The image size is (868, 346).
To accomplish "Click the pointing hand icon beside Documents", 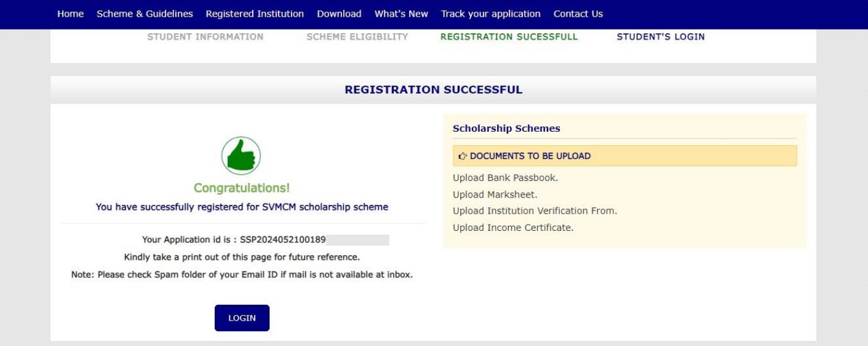I will (x=463, y=156).
